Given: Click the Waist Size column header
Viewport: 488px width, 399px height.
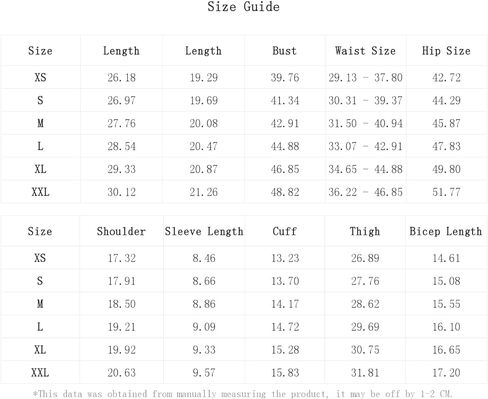Looking at the screenshot, I should 365,51.
